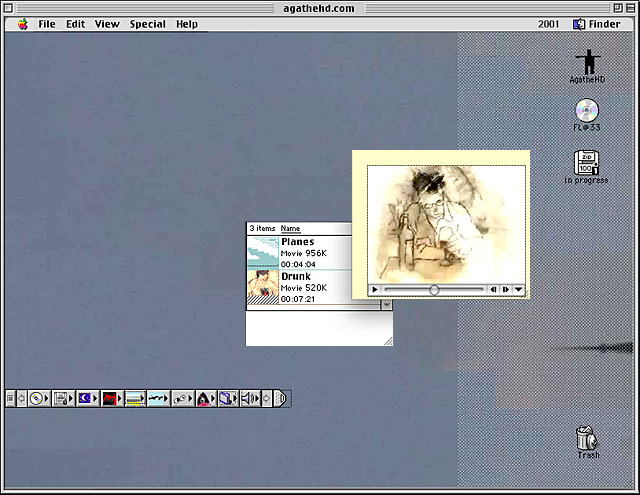Image resolution: width=640 pixels, height=495 pixels.
Task: Open the Apple menu
Action: pos(23,24)
